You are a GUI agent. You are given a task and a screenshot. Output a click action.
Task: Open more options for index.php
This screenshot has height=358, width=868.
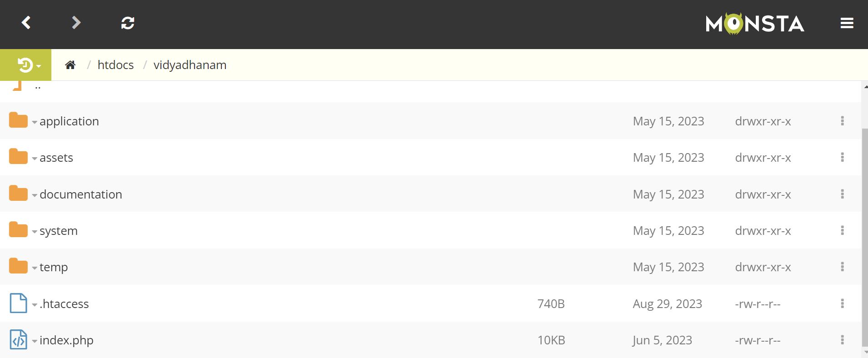coord(842,340)
